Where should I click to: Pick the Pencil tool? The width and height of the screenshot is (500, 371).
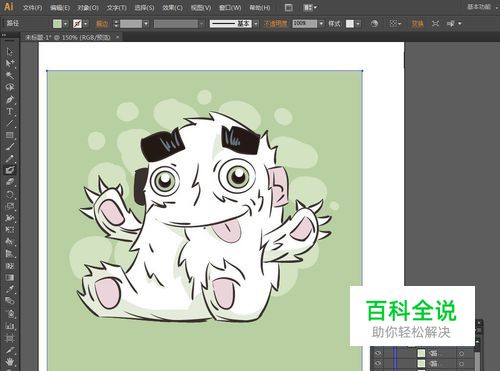coord(9,159)
